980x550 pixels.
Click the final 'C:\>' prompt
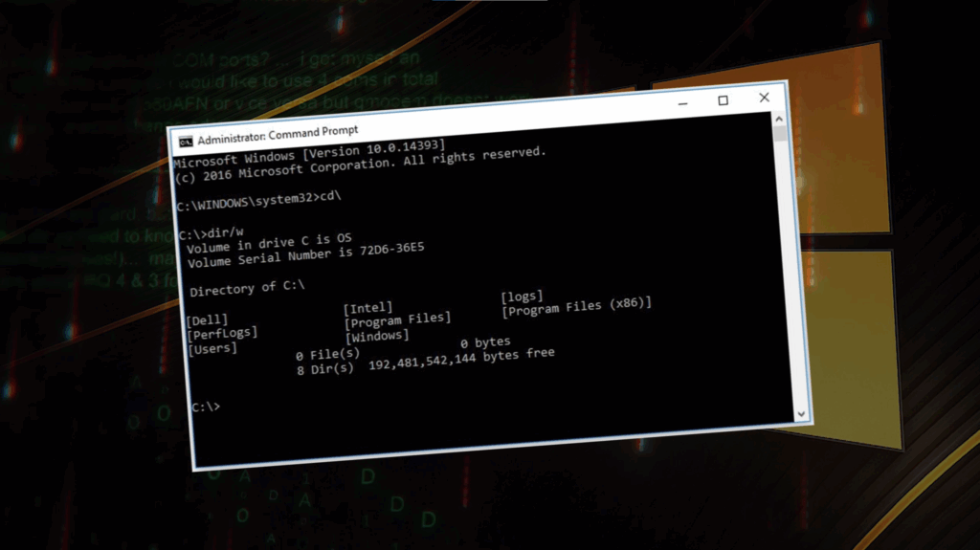tap(206, 407)
